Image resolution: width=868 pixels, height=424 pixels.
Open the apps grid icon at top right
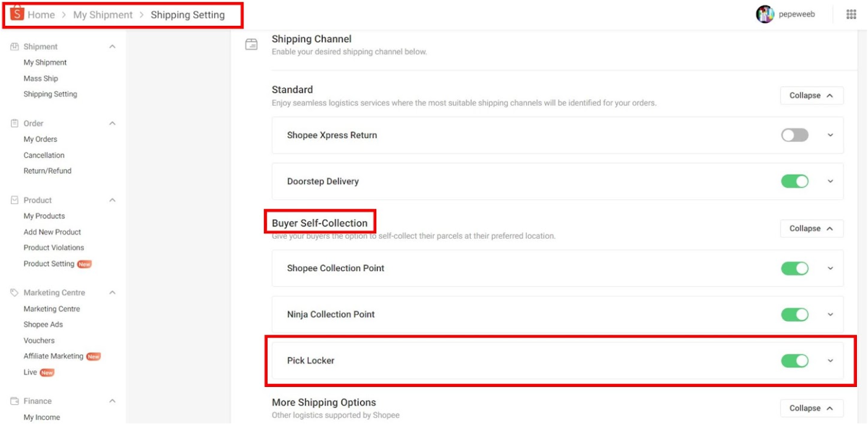tap(851, 14)
